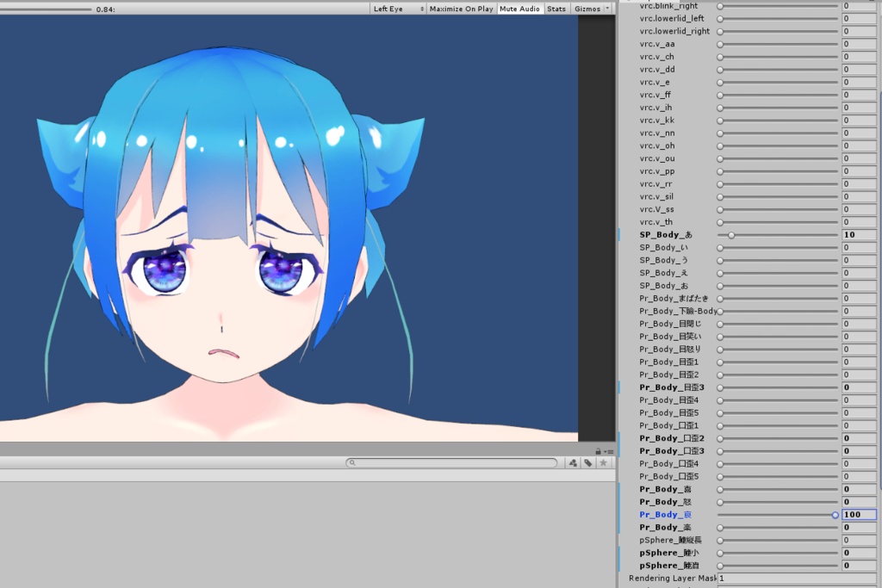Screen dimensions: 882x588
Task: Select the Pr_Body_楽 blendshape label
Action: [666, 527]
